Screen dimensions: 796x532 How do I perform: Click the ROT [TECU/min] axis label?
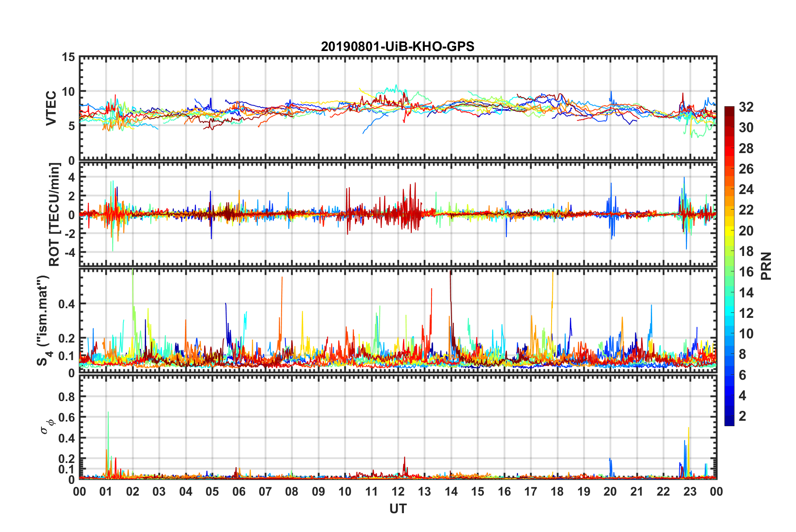tap(54, 215)
